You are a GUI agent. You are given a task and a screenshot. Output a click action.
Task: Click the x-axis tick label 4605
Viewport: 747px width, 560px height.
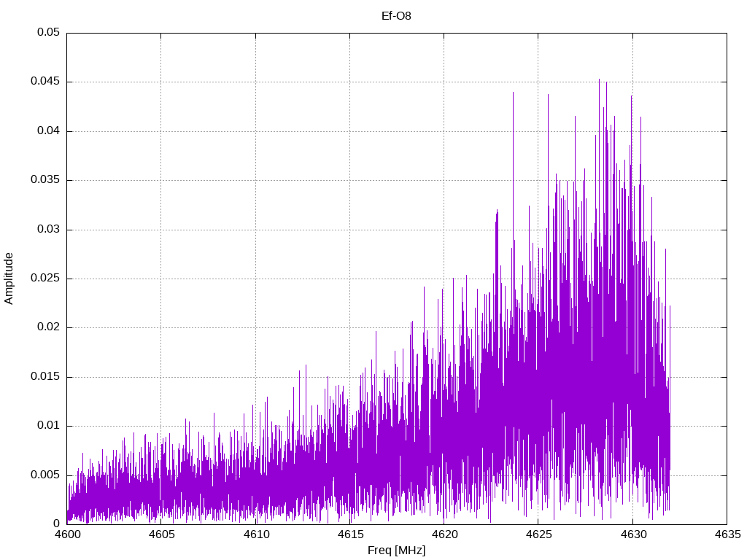[161, 534]
